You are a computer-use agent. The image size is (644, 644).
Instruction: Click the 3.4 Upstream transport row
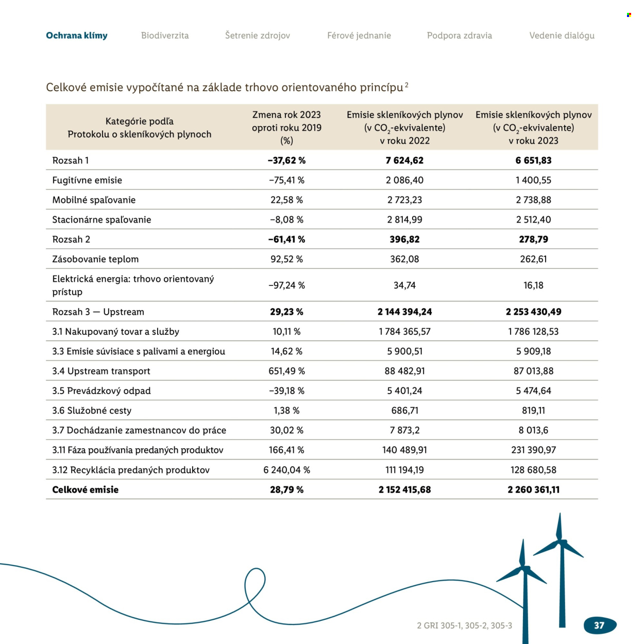coord(322,371)
